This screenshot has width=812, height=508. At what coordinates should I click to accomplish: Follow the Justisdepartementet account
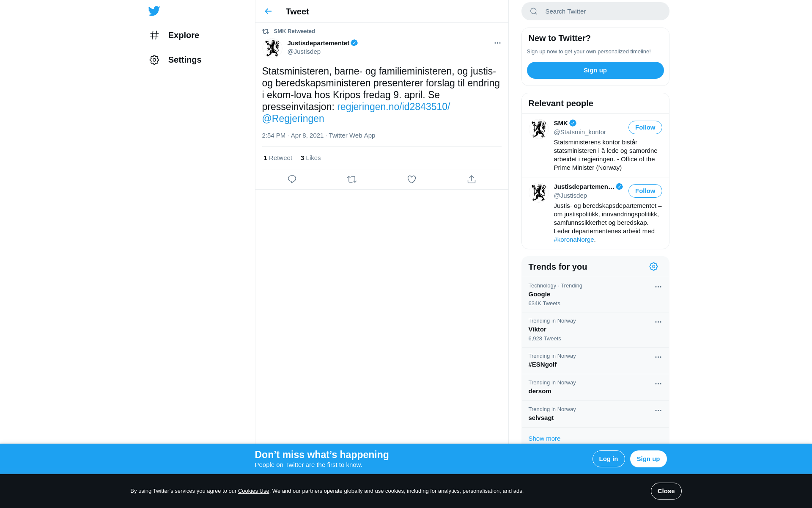coord(645,191)
